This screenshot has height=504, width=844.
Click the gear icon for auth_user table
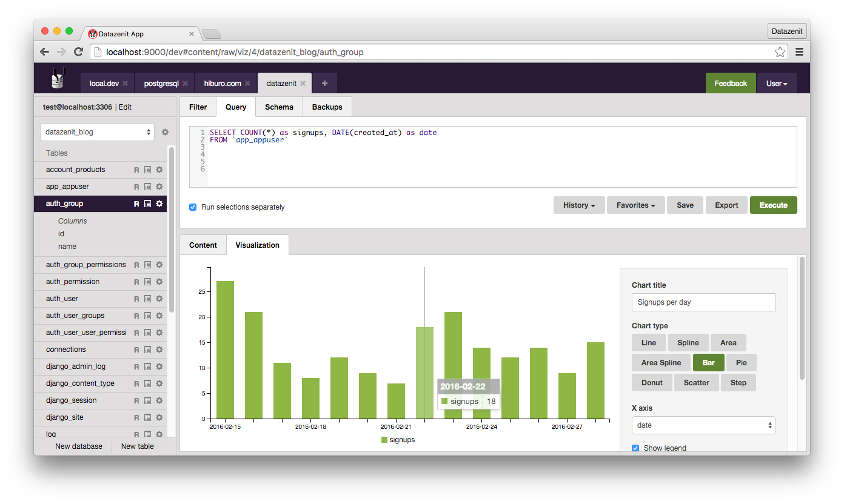pos(159,299)
